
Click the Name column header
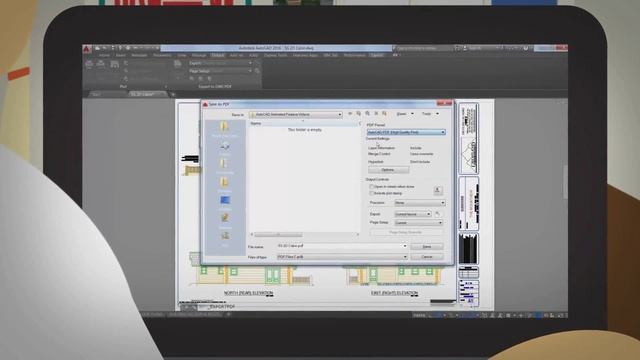(304, 123)
